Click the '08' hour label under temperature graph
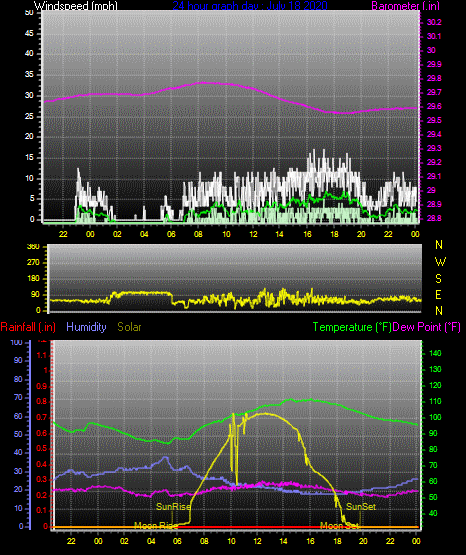The height and width of the screenshot is (555, 466). (x=204, y=541)
